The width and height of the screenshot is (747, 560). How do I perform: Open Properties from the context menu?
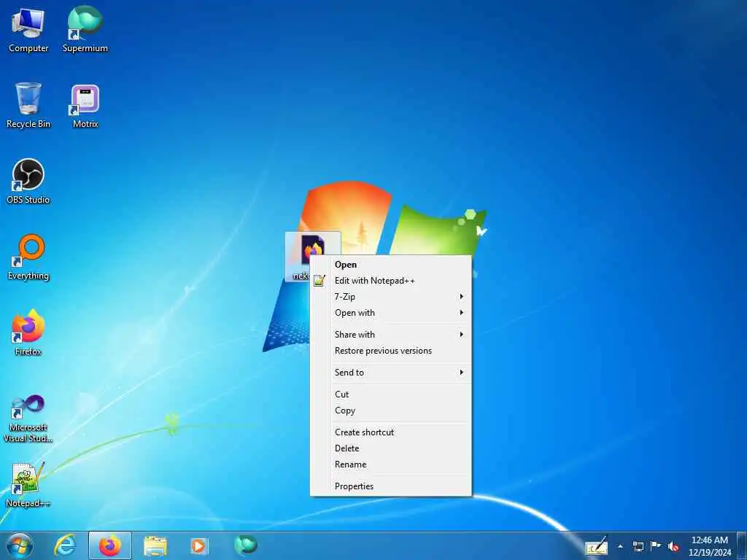click(391, 486)
